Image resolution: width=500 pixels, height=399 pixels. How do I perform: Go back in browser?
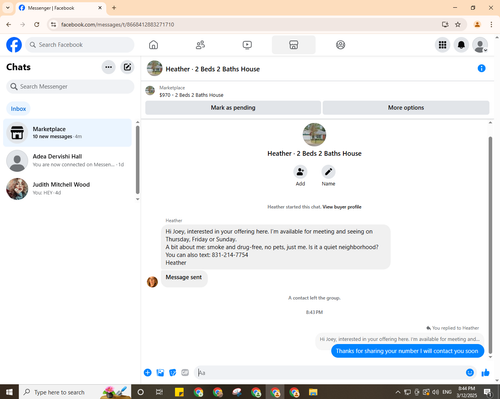9,25
